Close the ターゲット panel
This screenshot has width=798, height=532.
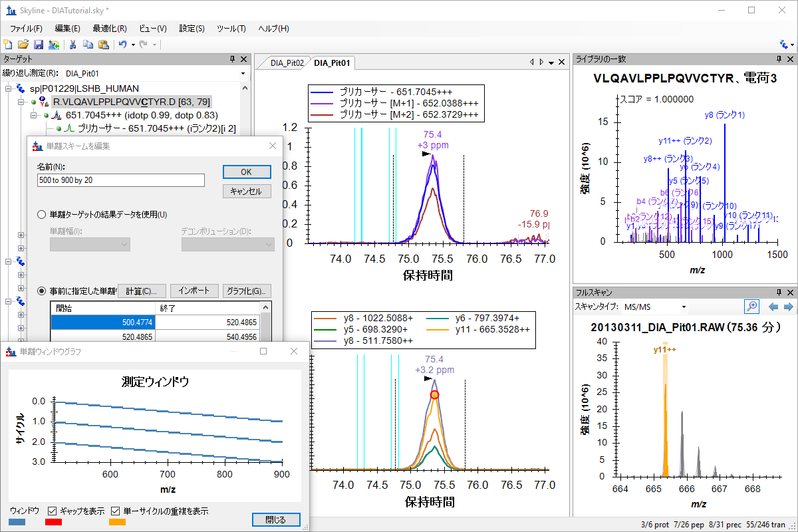(243, 59)
